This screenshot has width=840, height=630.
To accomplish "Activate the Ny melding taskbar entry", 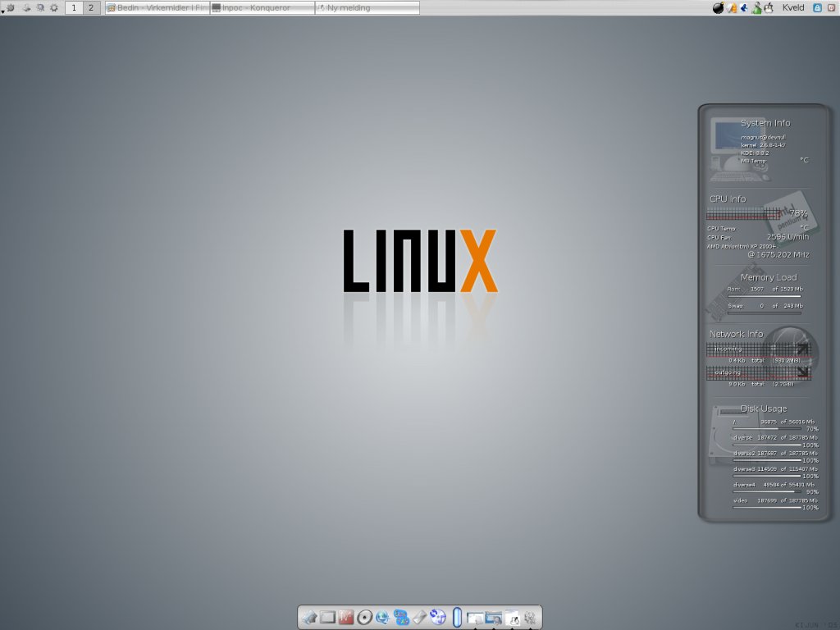I will tap(367, 7).
